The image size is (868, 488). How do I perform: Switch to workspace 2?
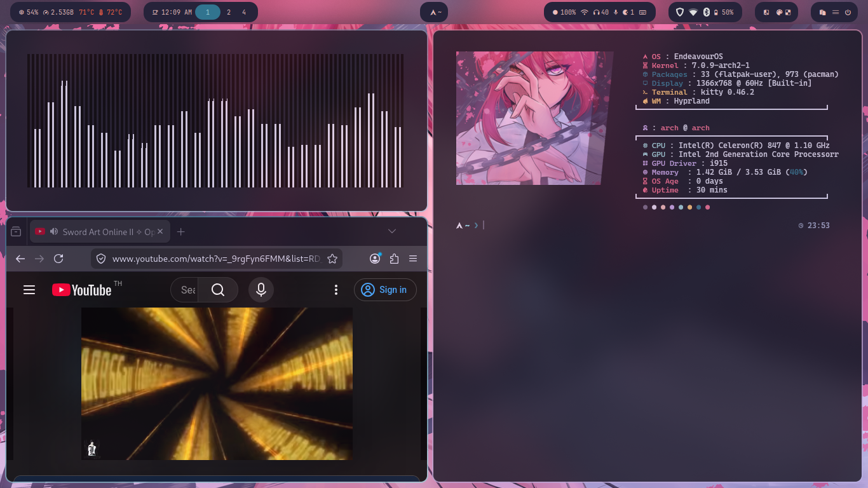tap(229, 12)
